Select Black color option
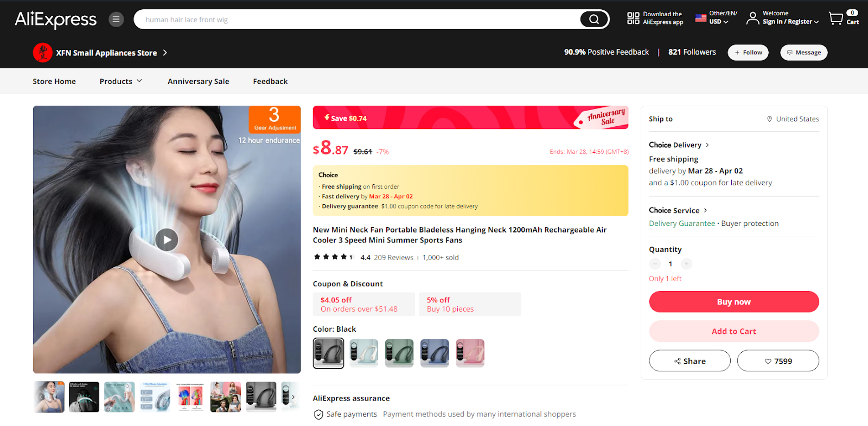Image resolution: width=868 pixels, height=426 pixels. pyautogui.click(x=329, y=353)
